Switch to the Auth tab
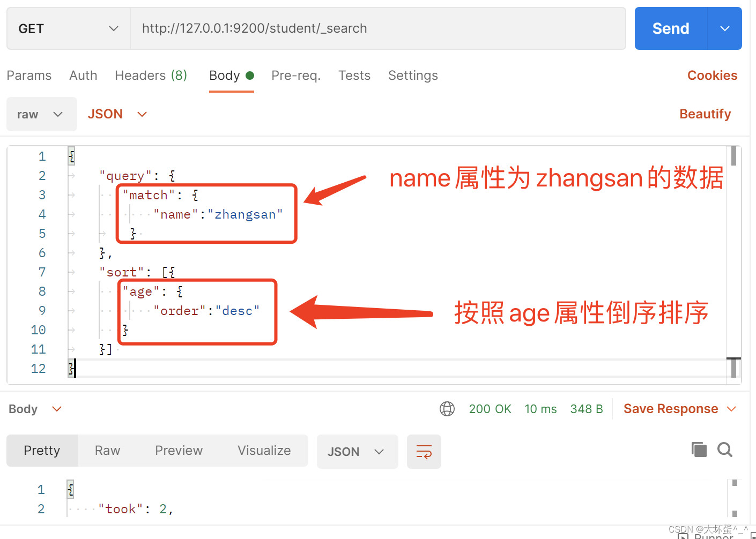Viewport: 756px width, 539px height. [x=83, y=76]
